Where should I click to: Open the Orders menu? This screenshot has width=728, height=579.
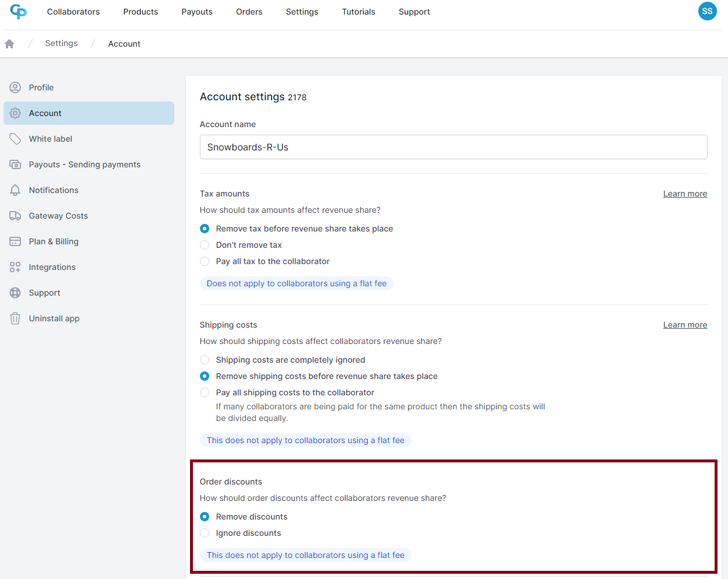(249, 12)
